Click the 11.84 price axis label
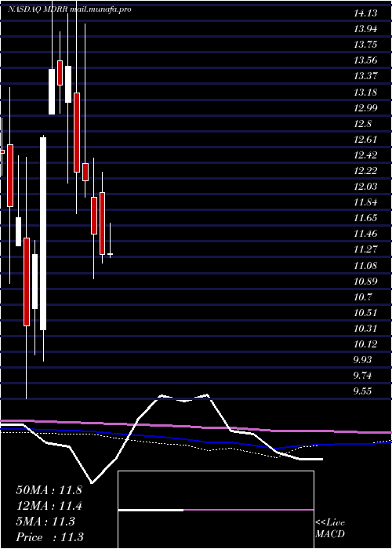This screenshot has height=549, width=392. tap(366, 202)
